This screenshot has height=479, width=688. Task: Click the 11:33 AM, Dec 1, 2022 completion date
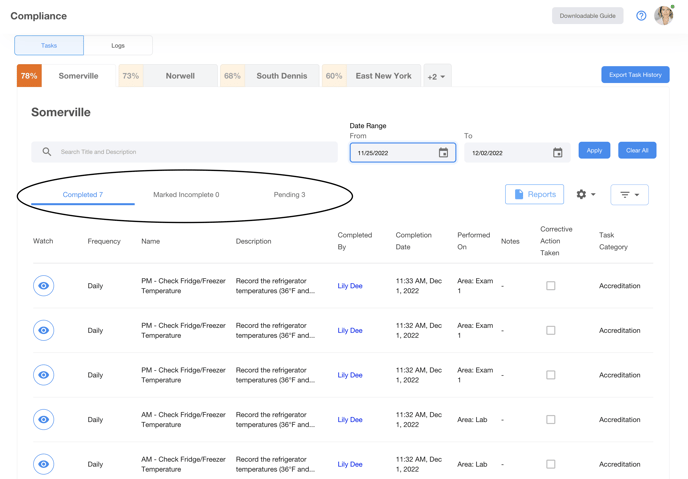pos(419,286)
